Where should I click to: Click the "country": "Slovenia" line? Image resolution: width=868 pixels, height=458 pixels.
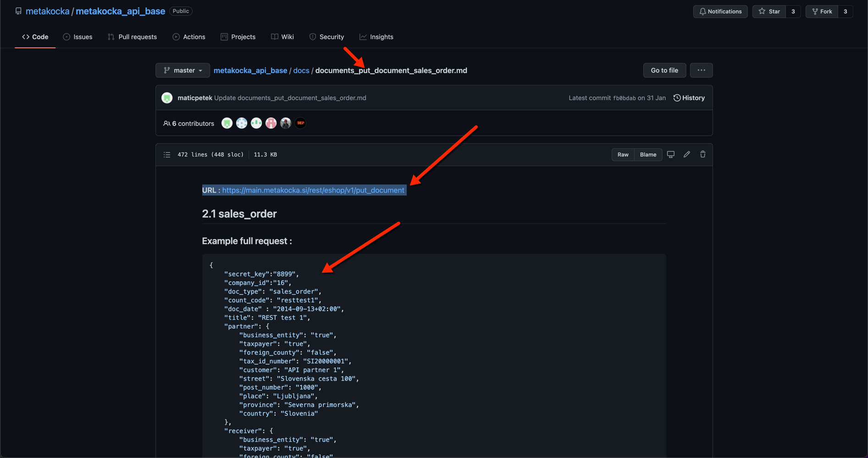tap(278, 413)
